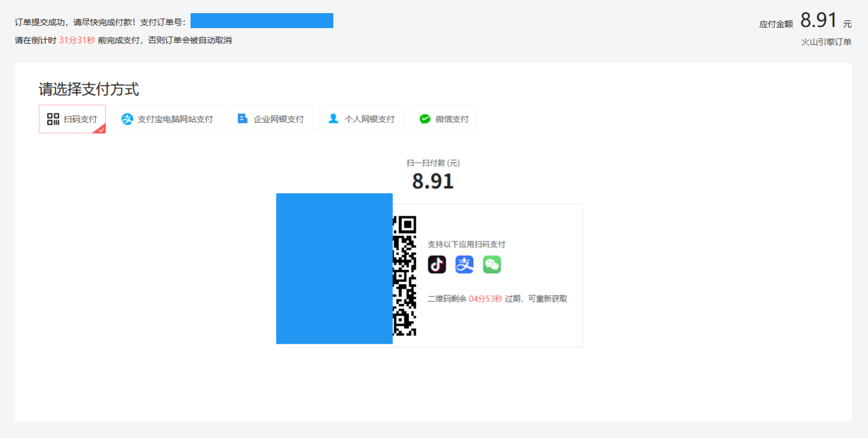The image size is (868, 438).
Task: Click the Douyin app icon under supported apps
Action: point(437,264)
